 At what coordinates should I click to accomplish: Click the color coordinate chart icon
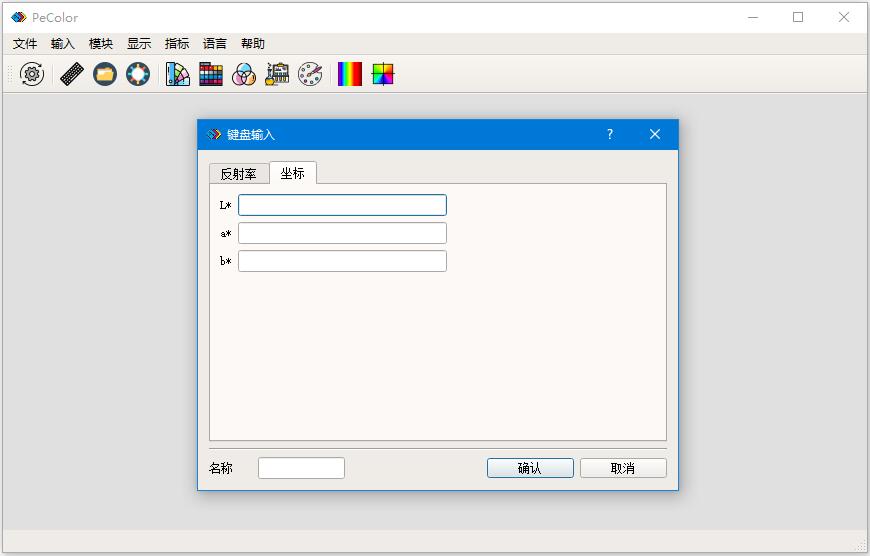383,74
